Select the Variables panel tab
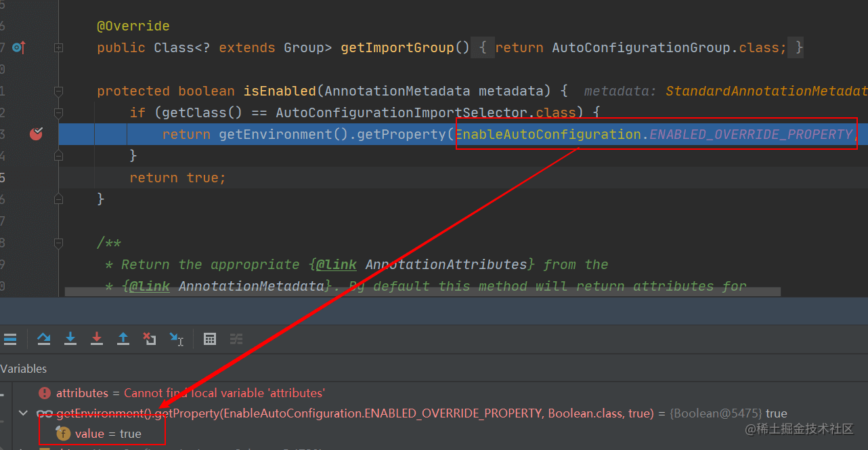This screenshot has height=450, width=868. (x=24, y=369)
